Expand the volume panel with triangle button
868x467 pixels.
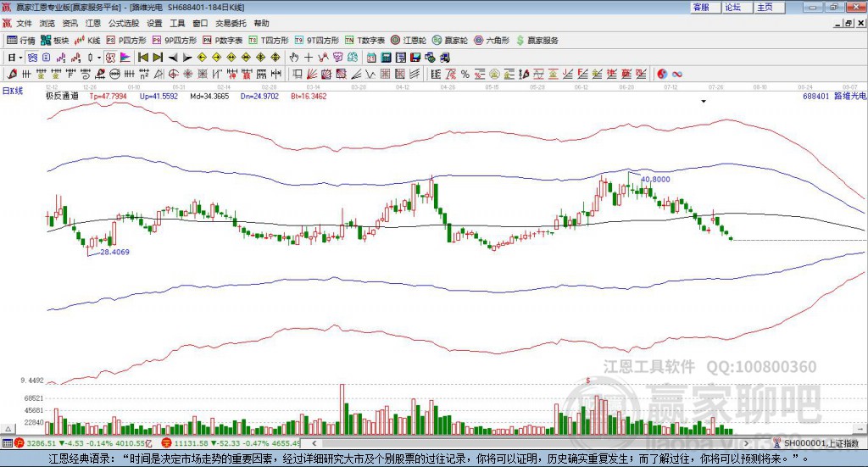pyautogui.click(x=8, y=429)
